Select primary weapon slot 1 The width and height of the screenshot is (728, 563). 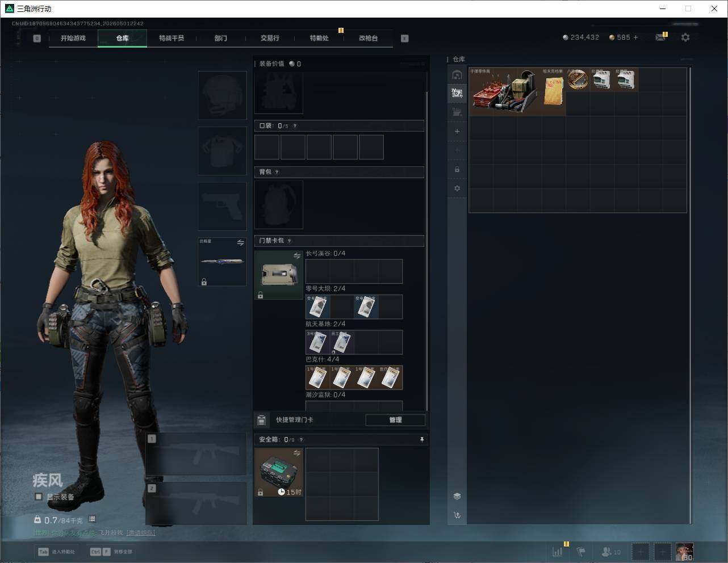196,454
